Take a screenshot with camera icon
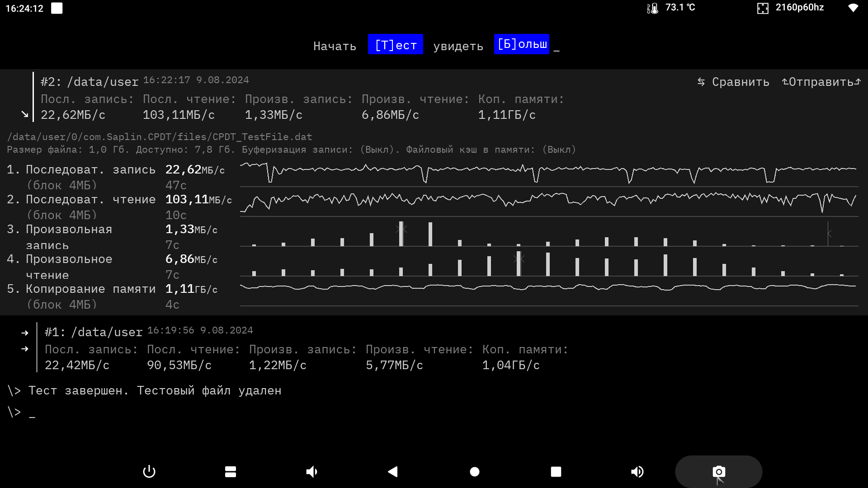Viewport: 868px width, 488px height. (x=718, y=472)
